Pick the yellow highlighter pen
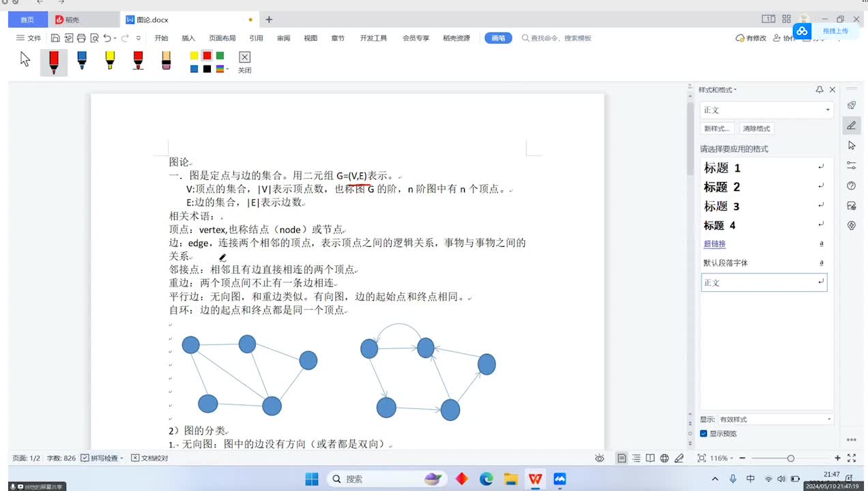This screenshot has height=491, width=868. coord(110,61)
